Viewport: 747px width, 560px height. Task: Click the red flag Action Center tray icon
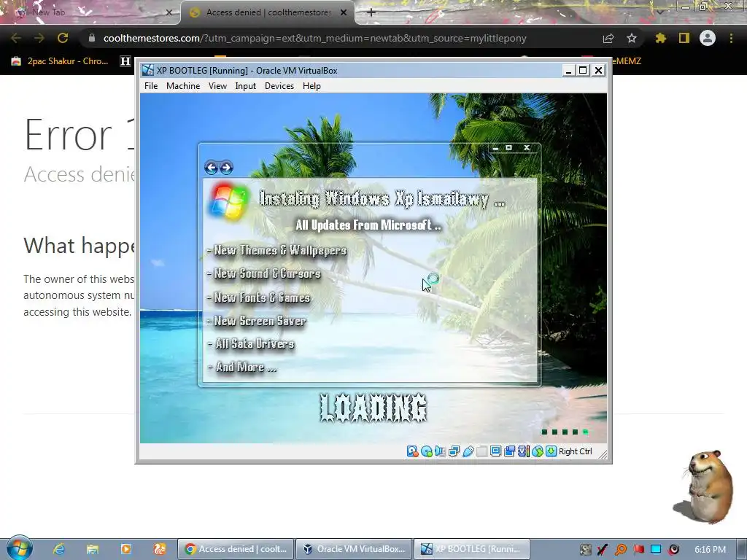[638, 550]
